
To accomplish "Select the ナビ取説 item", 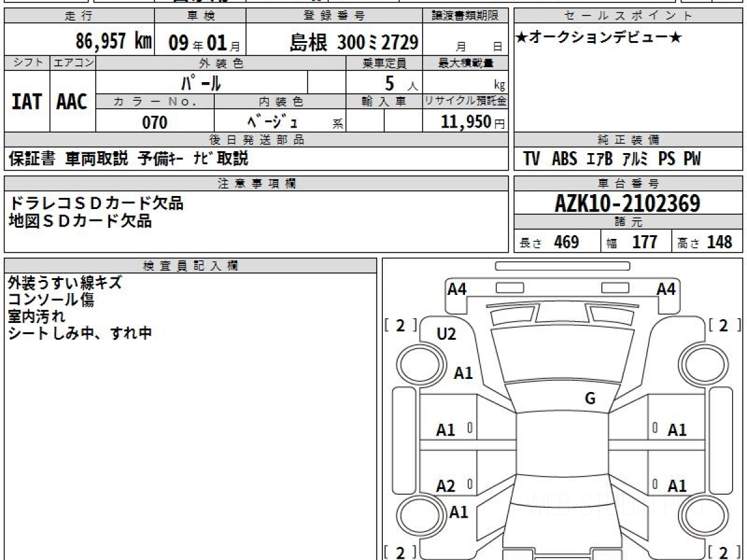I will (x=220, y=159).
